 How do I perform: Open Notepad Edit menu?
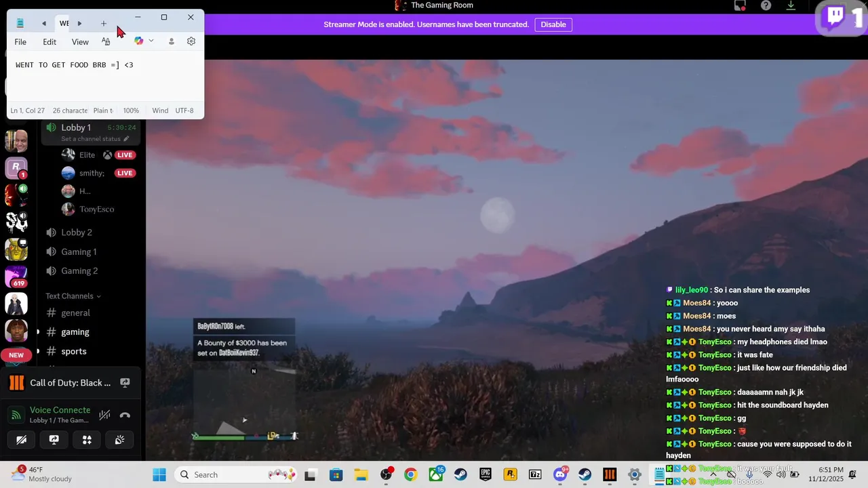pyautogui.click(x=50, y=42)
